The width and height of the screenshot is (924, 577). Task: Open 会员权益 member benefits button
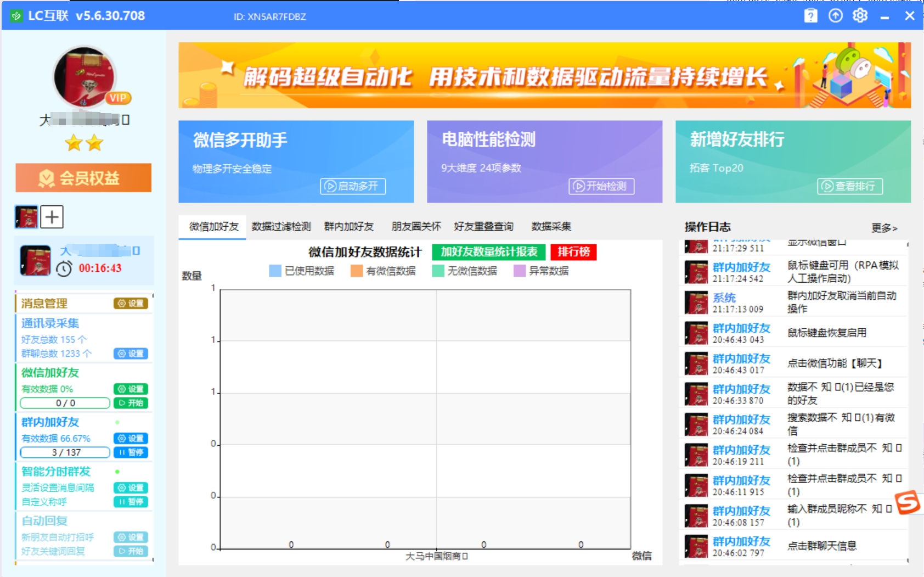click(x=83, y=178)
